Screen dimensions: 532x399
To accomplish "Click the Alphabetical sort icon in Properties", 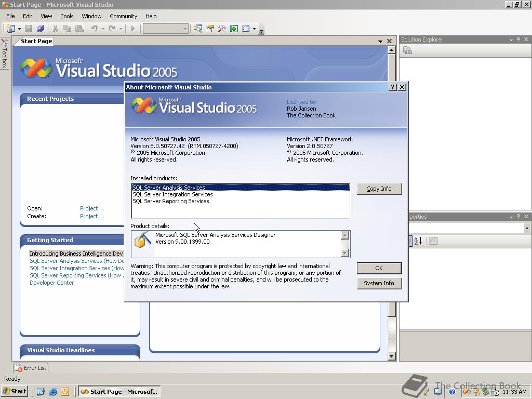I will [x=418, y=241].
